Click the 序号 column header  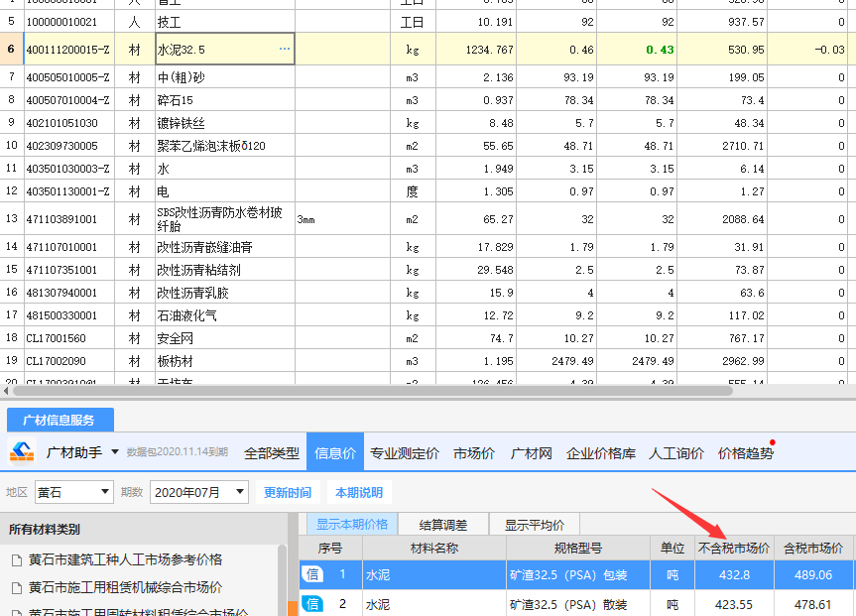[330, 548]
